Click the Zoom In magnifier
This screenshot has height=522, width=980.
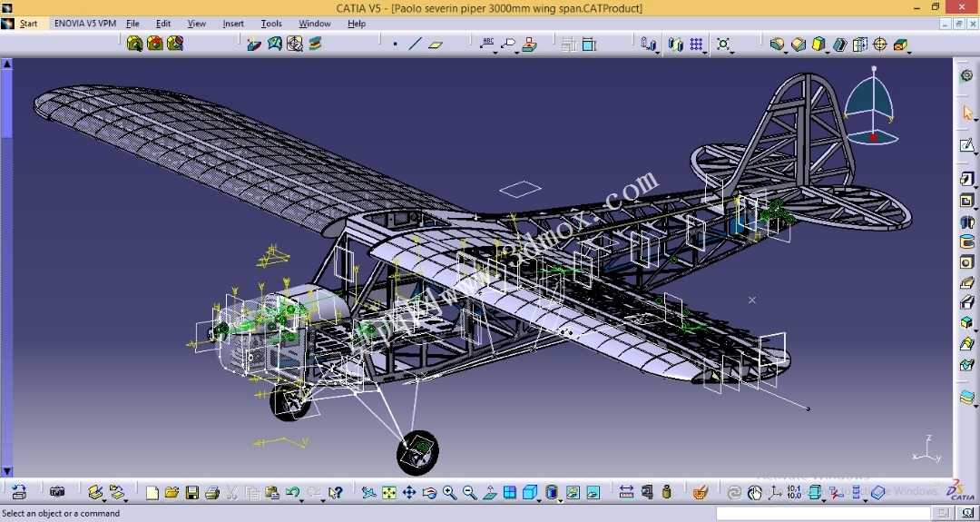pyautogui.click(x=449, y=493)
